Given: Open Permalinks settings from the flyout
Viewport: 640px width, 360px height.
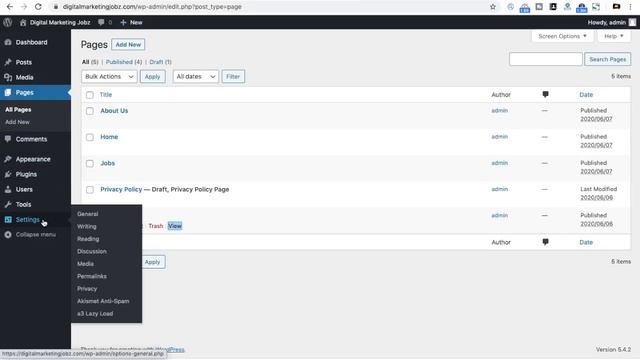Looking at the screenshot, I should pos(92,276).
